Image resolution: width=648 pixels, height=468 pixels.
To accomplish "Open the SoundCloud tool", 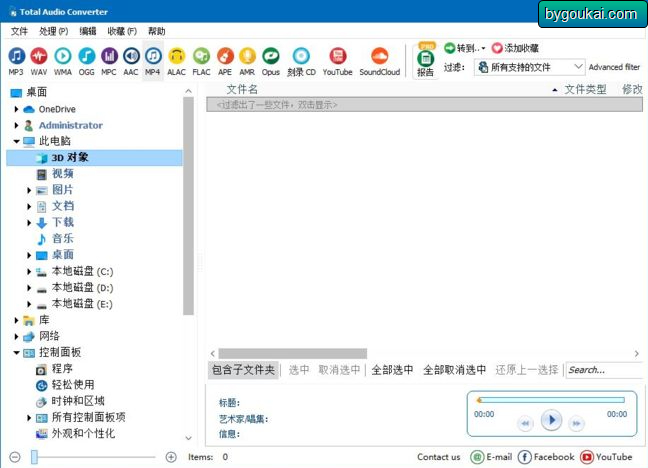I will click(380, 61).
